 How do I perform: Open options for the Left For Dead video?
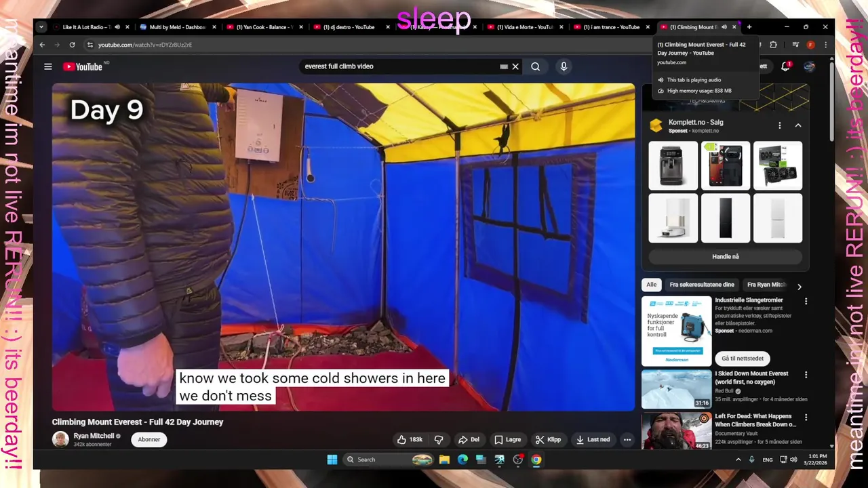click(x=806, y=417)
